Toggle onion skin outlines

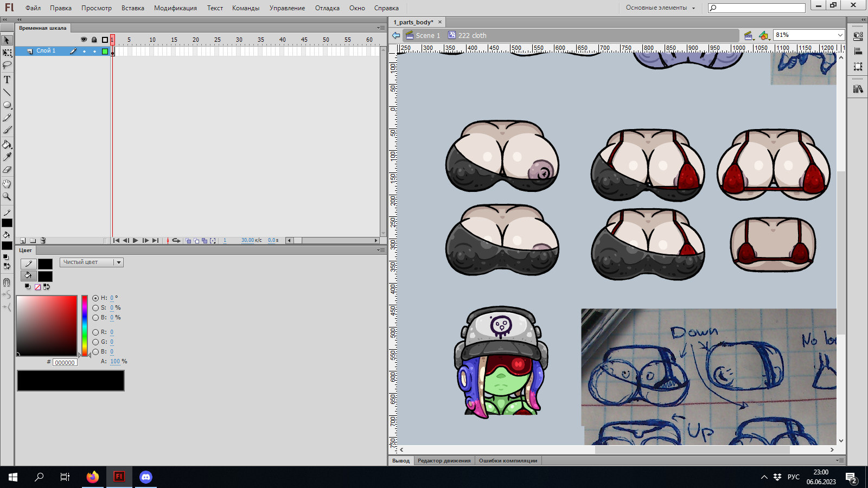pos(196,241)
